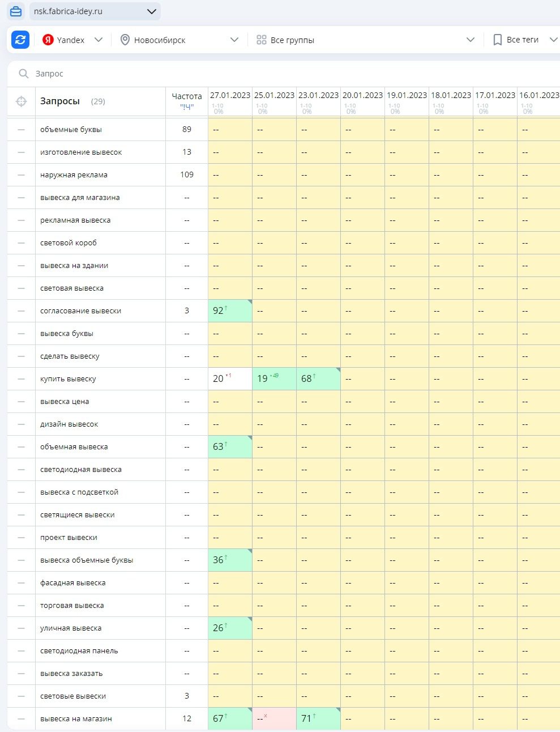Viewport: 560px width, 732px height.
Task: Toggle the dash marker for вывеска на магазин row
Action: tap(21, 719)
